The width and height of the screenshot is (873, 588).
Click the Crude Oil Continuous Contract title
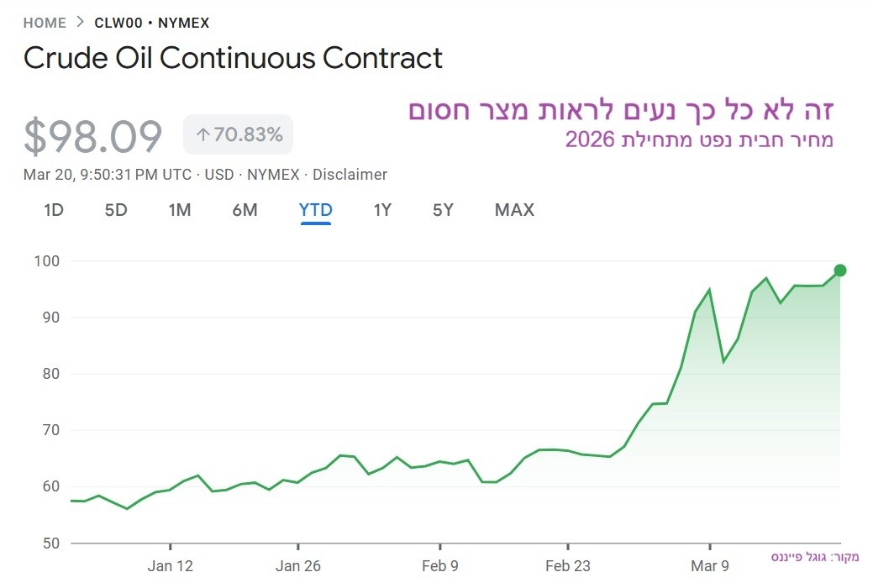233,58
